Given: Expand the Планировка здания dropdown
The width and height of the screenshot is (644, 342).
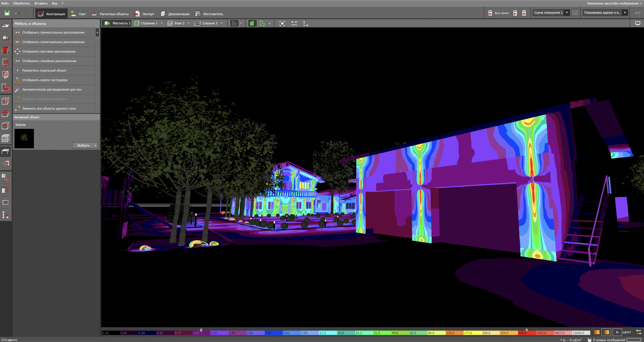Looking at the screenshot, I should pyautogui.click(x=625, y=13).
